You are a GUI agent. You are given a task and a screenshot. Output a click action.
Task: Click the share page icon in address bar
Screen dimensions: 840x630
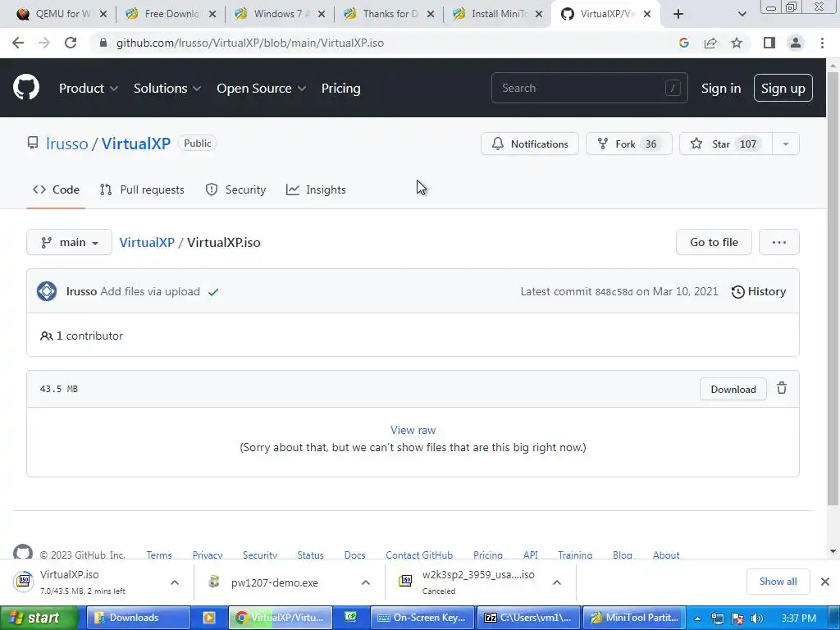point(710,43)
